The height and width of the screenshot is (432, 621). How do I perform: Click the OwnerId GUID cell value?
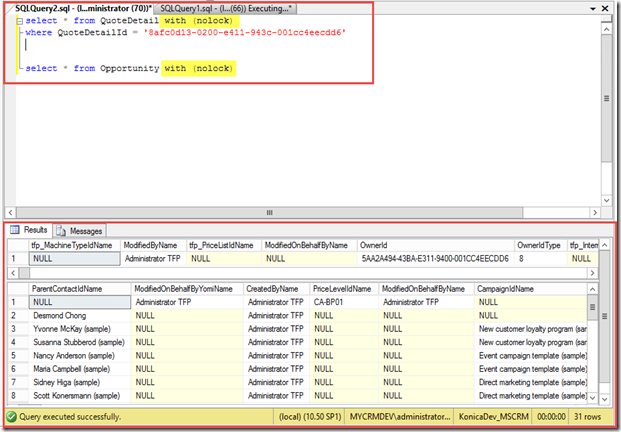(x=435, y=259)
